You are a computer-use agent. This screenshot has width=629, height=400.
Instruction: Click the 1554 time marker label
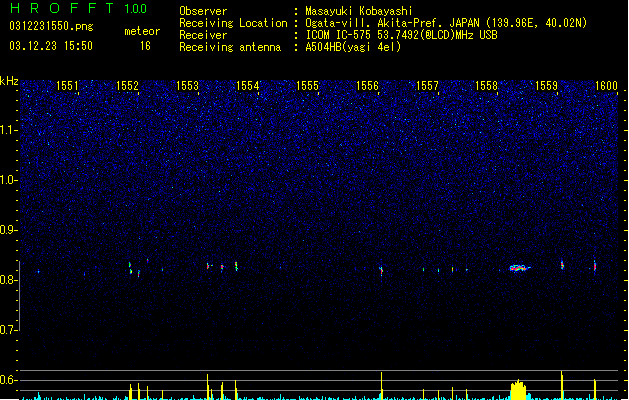click(248, 86)
